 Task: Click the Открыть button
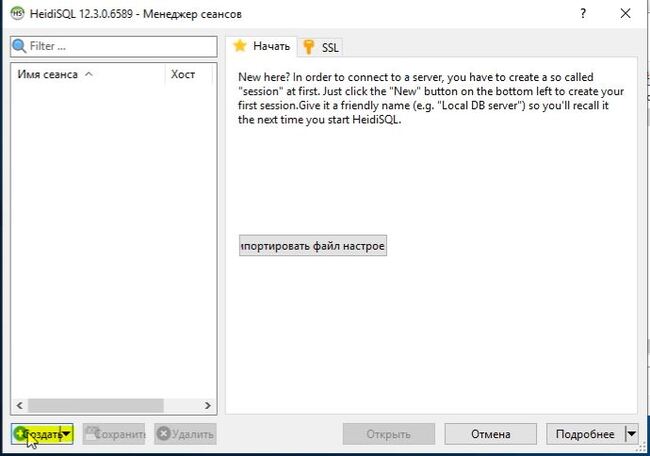coord(389,434)
